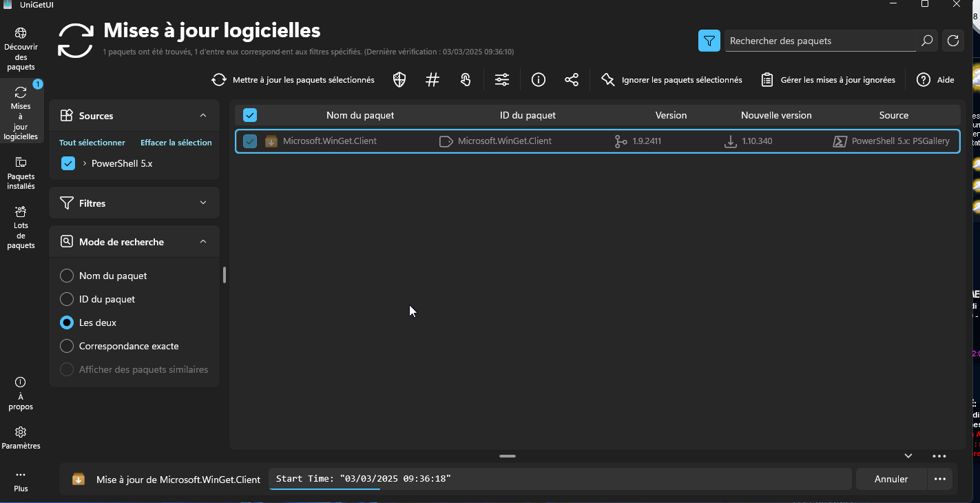Sort by Source column header
Screen dimensions: 980x503
click(894, 115)
